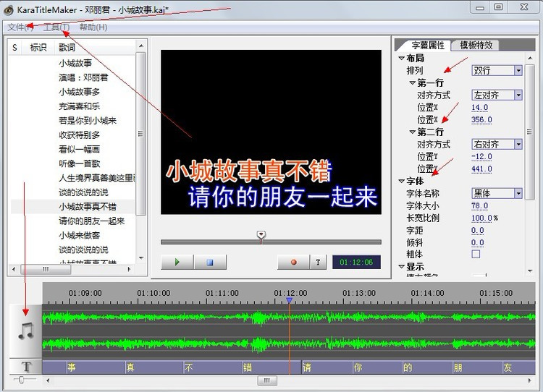Click the lyrics list vertical scrollbar
Screen dimensions: 543x392
coord(140,134)
